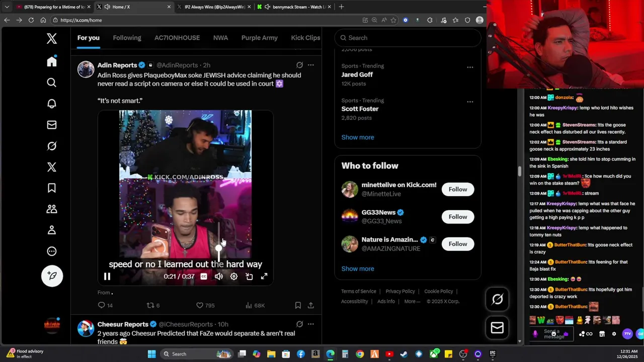
Task: Open more menu on Cheesur Reports post
Action: 311,324
